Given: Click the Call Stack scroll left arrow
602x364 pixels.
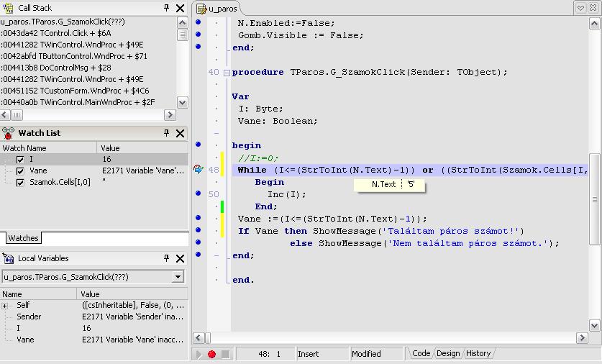Looking at the screenshot, I should (4, 115).
